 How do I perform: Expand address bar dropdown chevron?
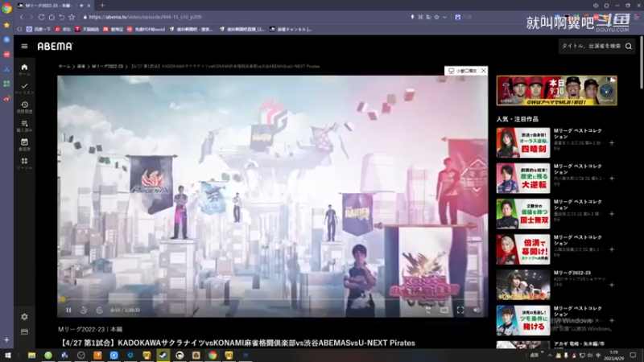[444, 17]
